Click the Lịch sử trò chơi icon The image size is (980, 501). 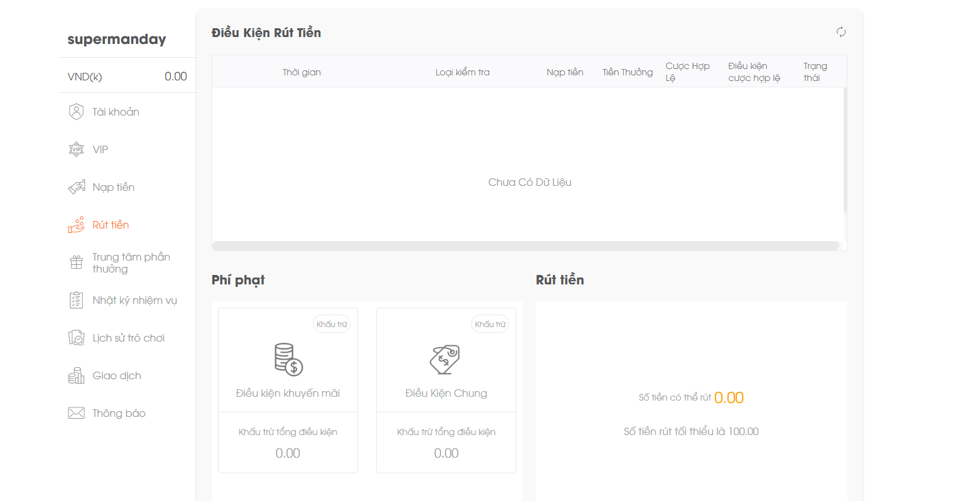pos(76,338)
